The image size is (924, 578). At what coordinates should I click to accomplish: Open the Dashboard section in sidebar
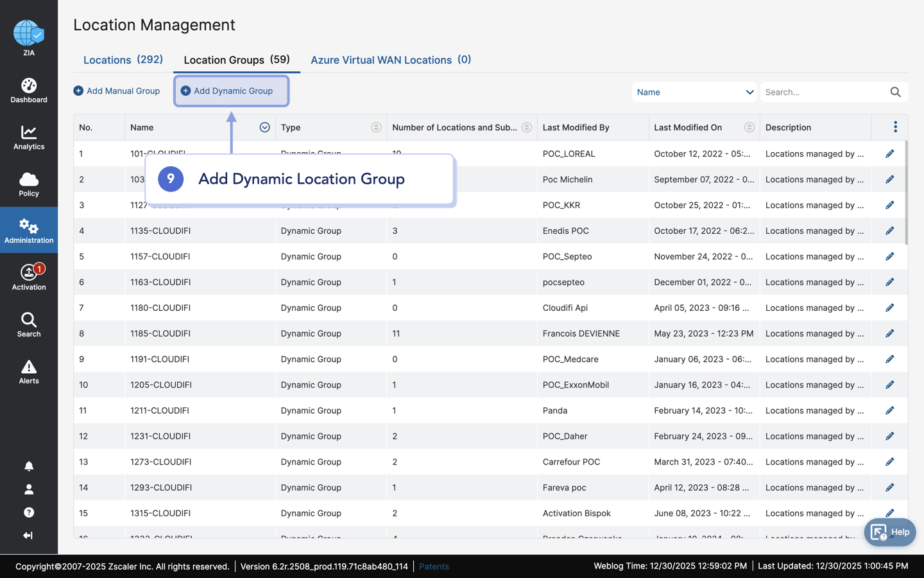pyautogui.click(x=29, y=91)
